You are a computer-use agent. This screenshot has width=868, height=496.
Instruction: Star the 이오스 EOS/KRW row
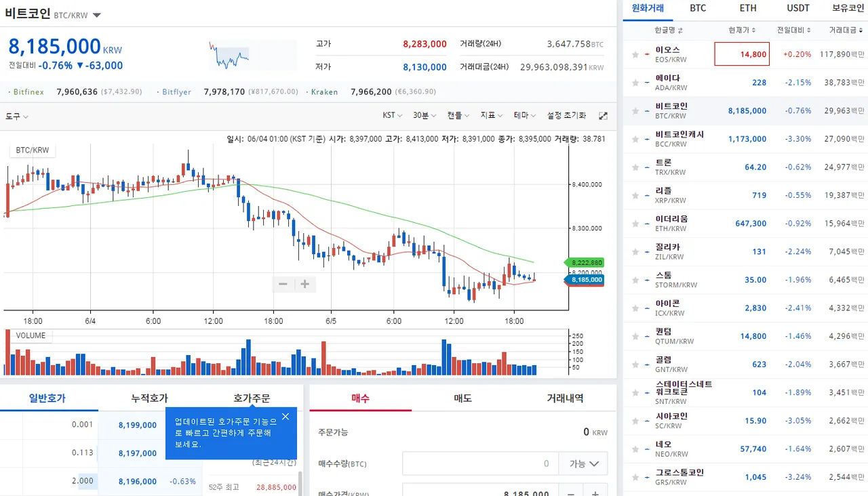coord(635,54)
